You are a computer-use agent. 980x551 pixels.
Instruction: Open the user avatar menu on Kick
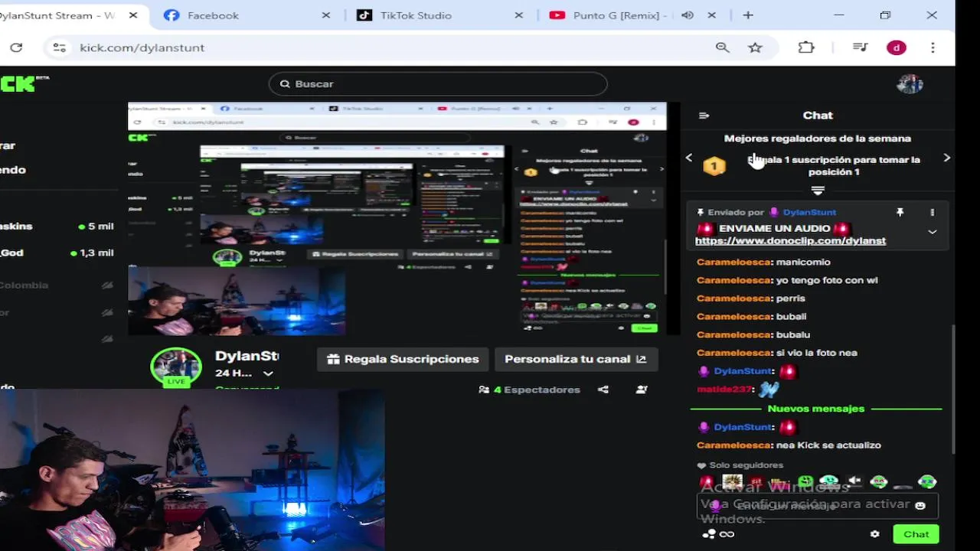click(x=910, y=83)
